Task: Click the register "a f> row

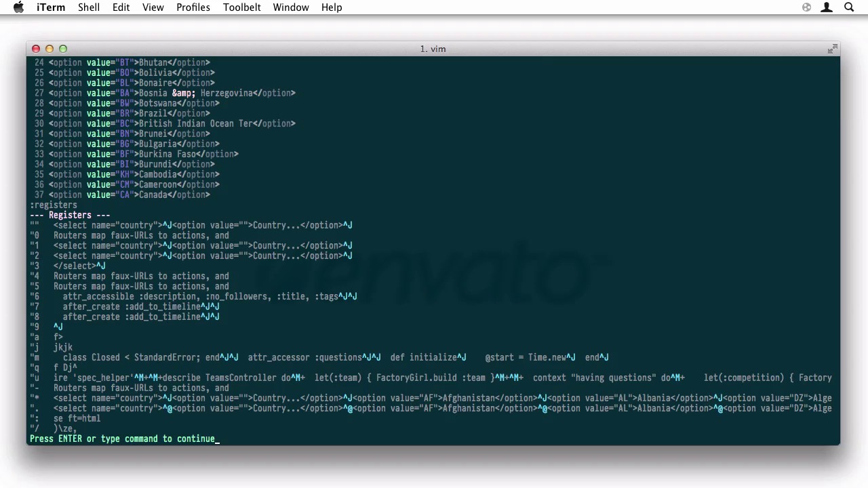Action: [x=46, y=337]
